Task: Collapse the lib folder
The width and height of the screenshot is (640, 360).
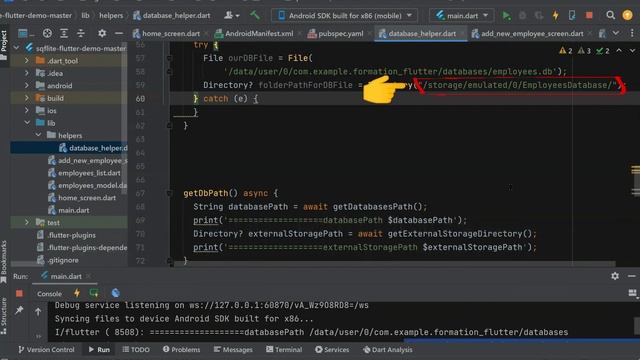Action: pos(27,122)
